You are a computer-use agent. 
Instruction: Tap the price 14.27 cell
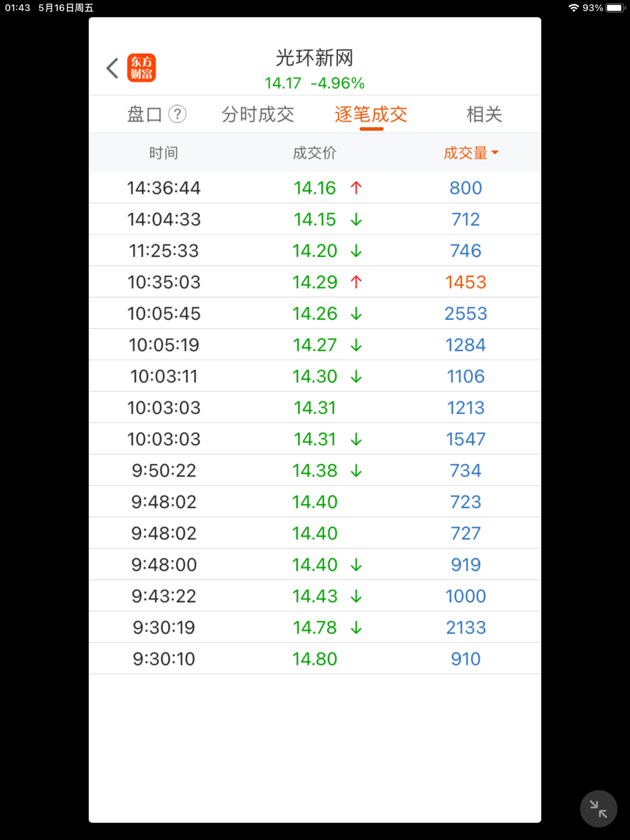(x=315, y=345)
